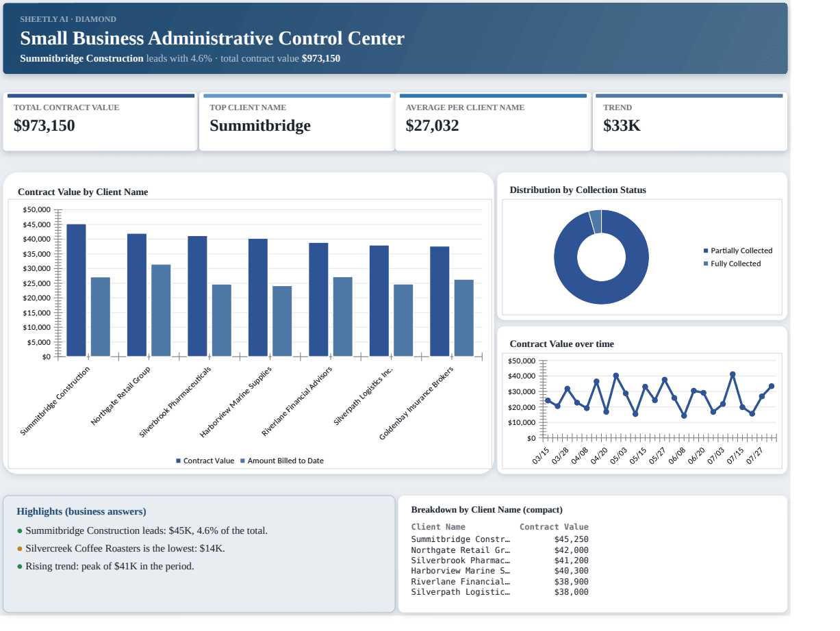Click the $40,300 value in the table

(x=572, y=571)
